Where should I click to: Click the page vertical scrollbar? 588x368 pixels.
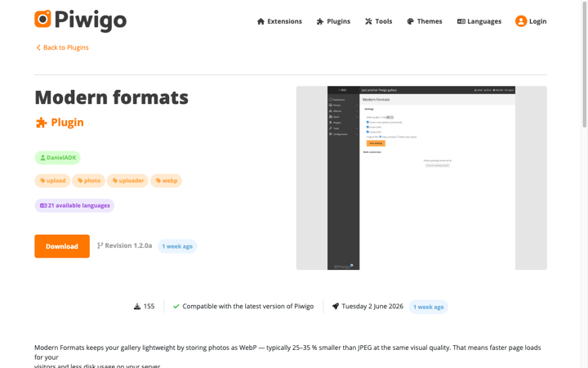point(584,64)
